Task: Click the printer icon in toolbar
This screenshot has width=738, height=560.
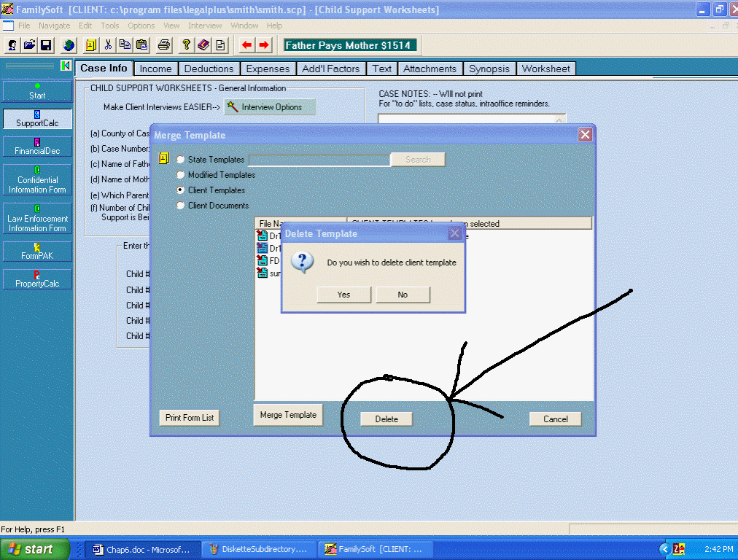Action: (x=164, y=45)
